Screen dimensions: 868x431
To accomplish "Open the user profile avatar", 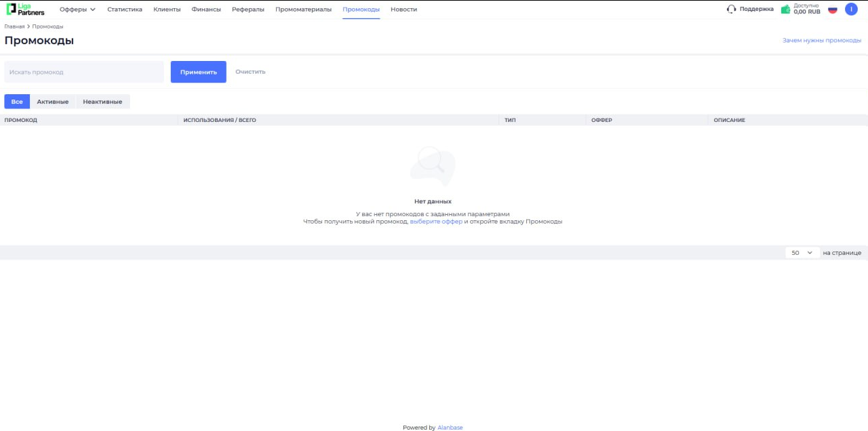I will [851, 9].
